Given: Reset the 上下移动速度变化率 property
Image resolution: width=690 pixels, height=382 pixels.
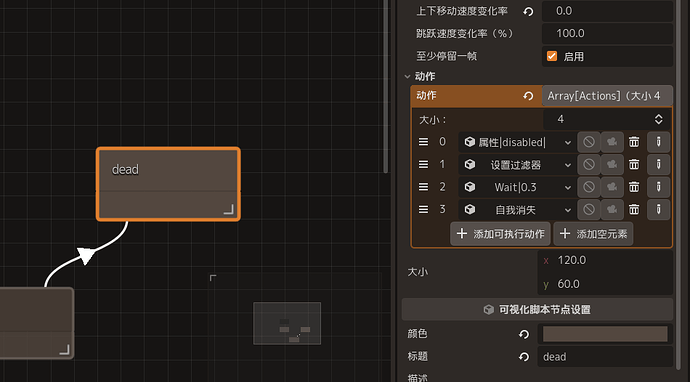Looking at the screenshot, I should click(528, 11).
